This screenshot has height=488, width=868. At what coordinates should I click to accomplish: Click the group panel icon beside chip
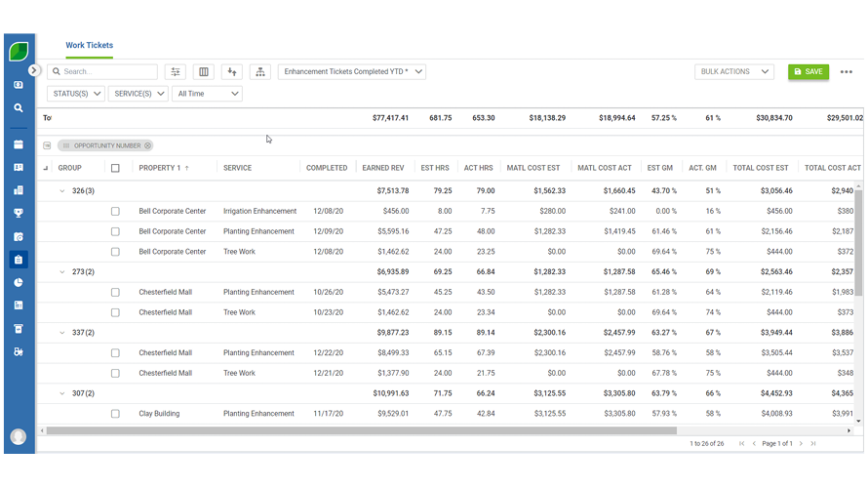[47, 145]
